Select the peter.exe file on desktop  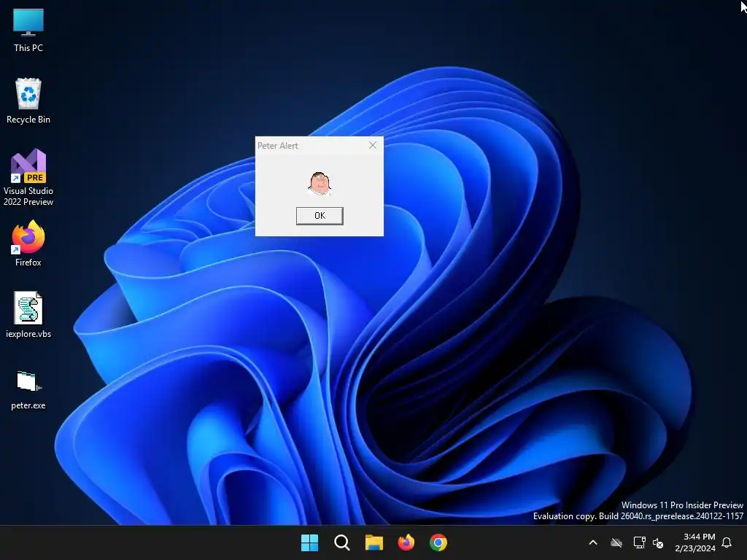pyautogui.click(x=28, y=390)
